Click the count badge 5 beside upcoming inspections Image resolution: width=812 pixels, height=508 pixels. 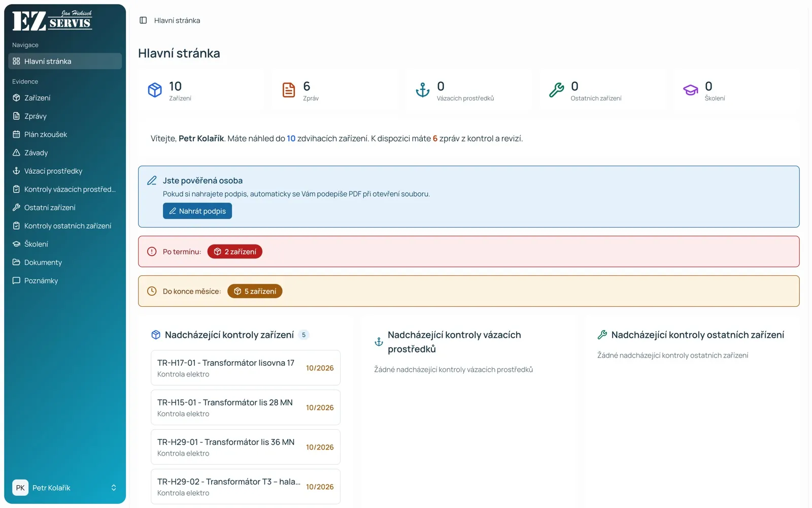tap(303, 335)
